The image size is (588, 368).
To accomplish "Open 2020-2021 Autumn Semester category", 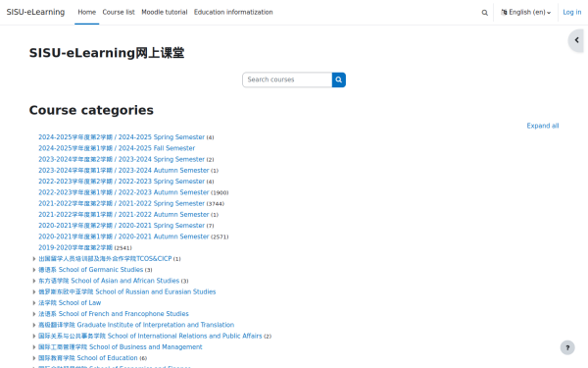I will coord(123,237).
